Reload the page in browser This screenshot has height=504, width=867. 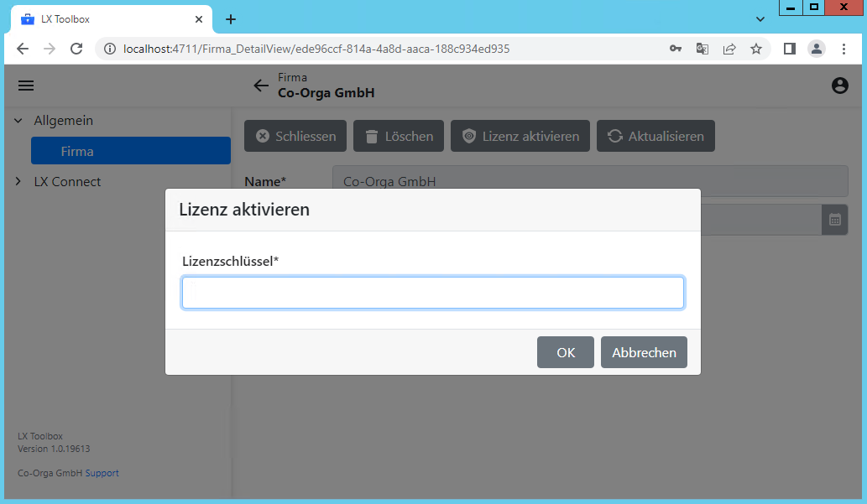pyautogui.click(x=76, y=49)
